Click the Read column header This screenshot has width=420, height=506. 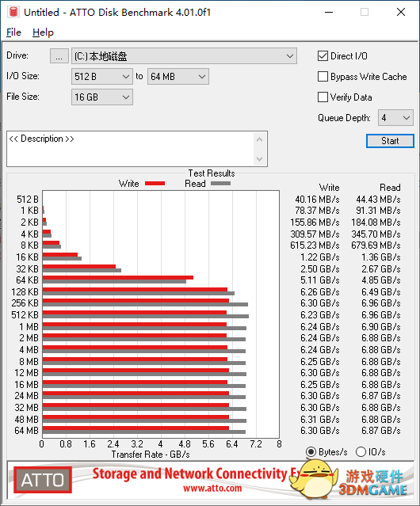coord(390,188)
